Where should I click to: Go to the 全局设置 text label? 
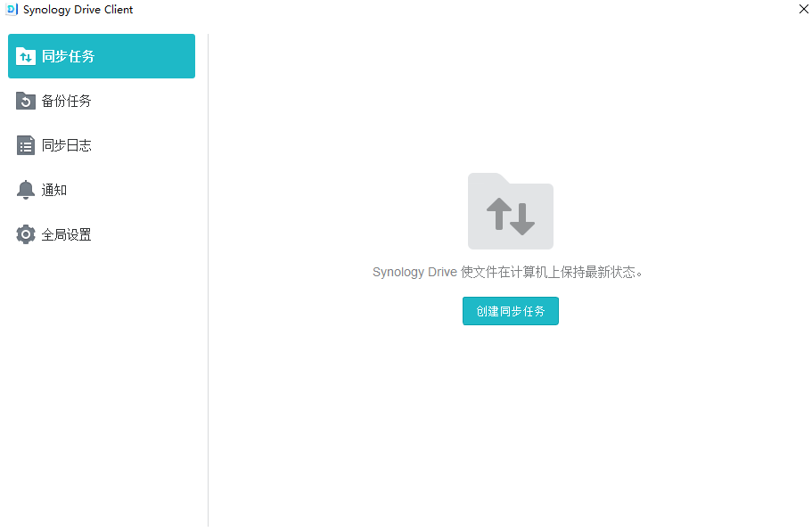66,234
